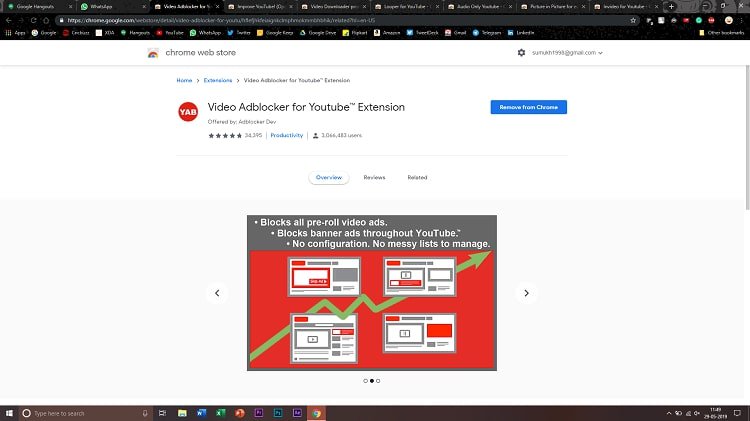The width and height of the screenshot is (750, 421).
Task: Open the Telegram bookmark
Action: (487, 33)
